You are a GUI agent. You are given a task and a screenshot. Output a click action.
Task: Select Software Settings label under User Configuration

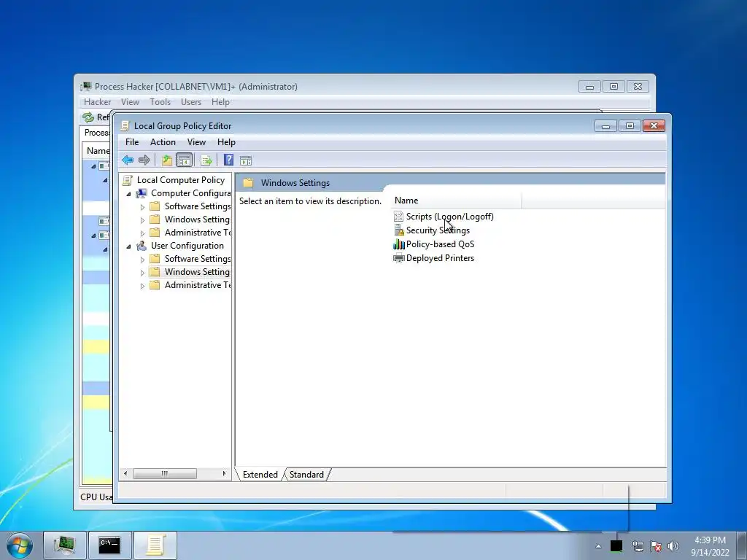tap(198, 259)
